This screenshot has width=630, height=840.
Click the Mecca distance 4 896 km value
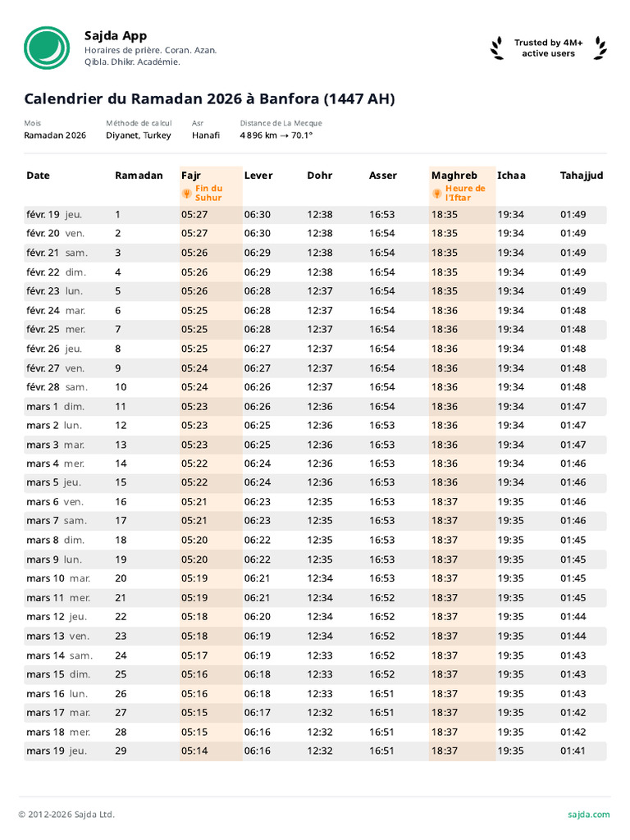276,135
